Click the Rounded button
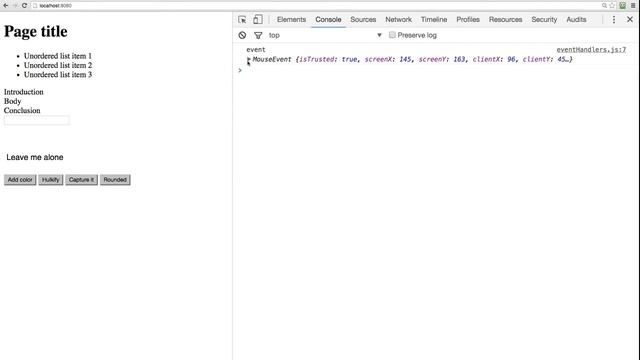The height and width of the screenshot is (360, 640). point(115,180)
